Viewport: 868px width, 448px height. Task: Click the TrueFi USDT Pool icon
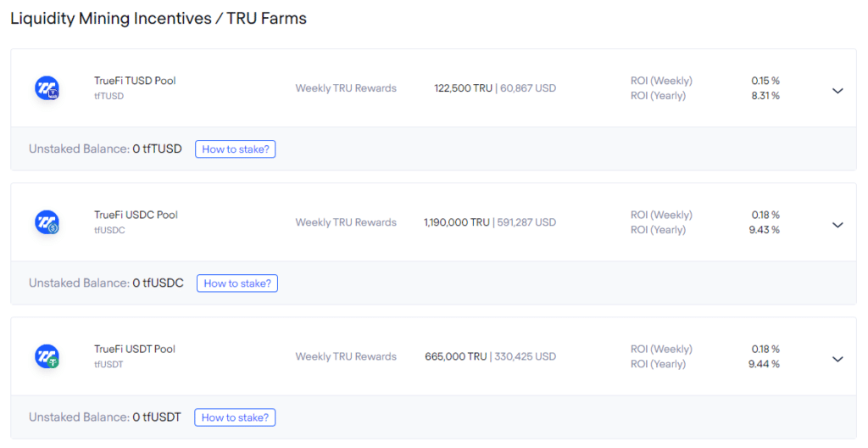click(47, 356)
